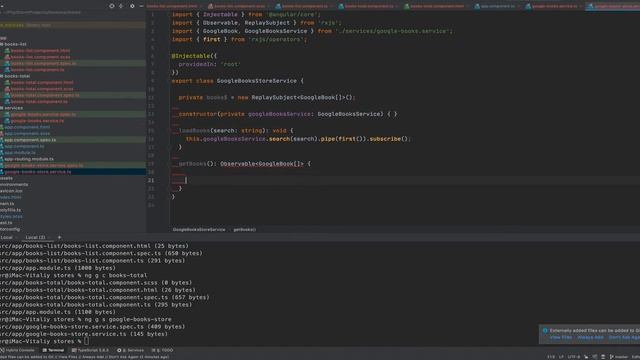Select polyfills.ts in project tree

tap(10, 210)
